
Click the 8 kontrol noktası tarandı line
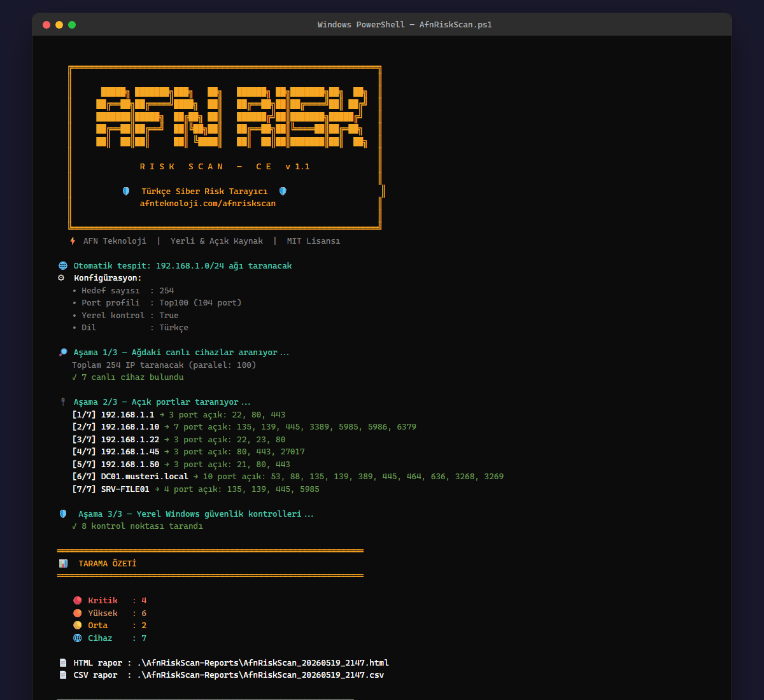tap(138, 526)
